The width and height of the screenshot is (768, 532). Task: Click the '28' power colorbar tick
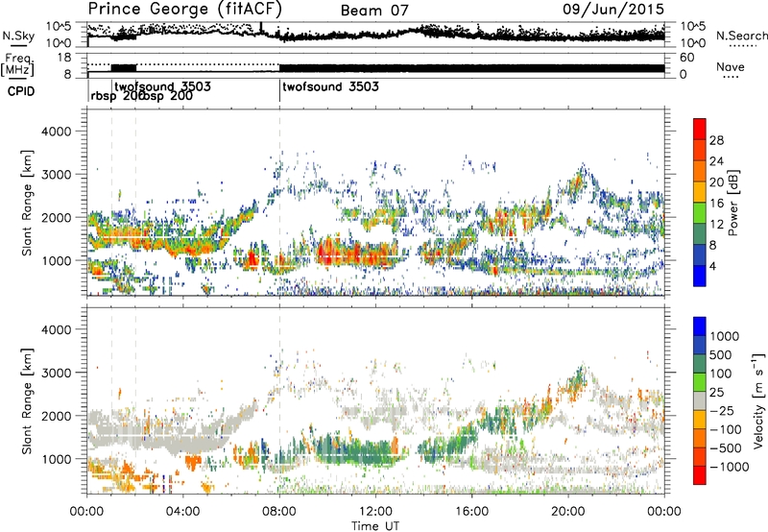point(716,140)
